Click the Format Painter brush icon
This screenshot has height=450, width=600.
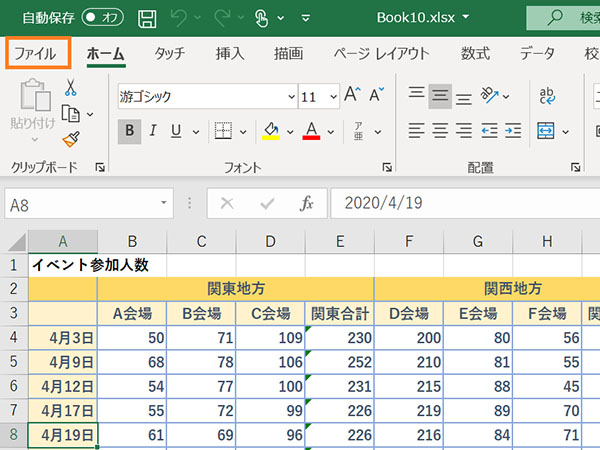click(x=70, y=139)
